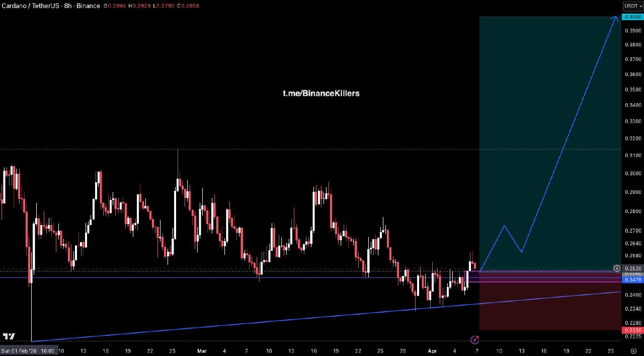Select the 0.4000 target price label
Image resolution: width=644 pixels, height=356 pixels.
[632, 17]
